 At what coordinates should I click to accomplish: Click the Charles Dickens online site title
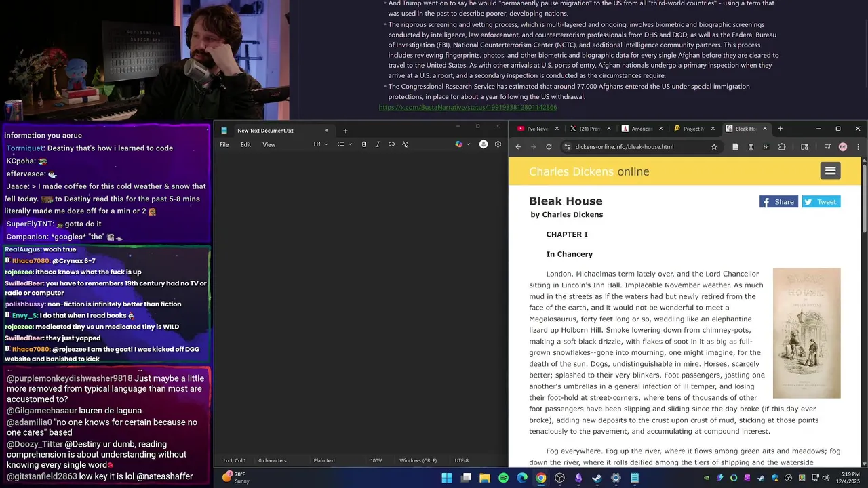pyautogui.click(x=589, y=171)
